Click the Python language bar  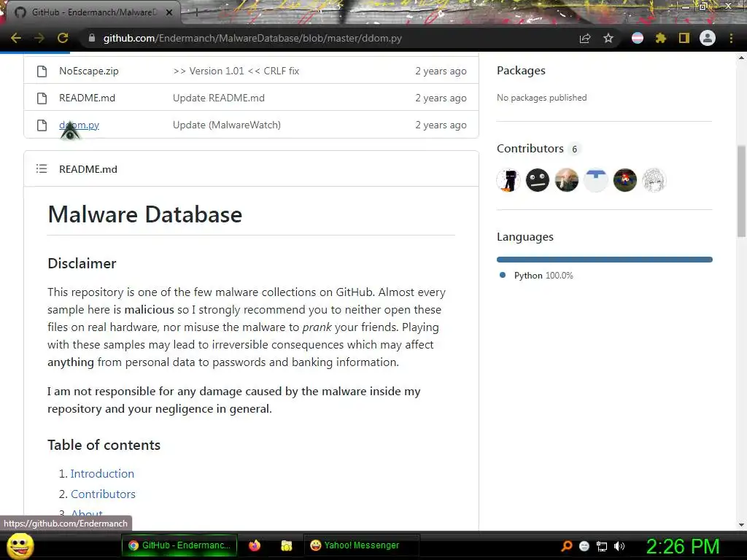coord(605,260)
